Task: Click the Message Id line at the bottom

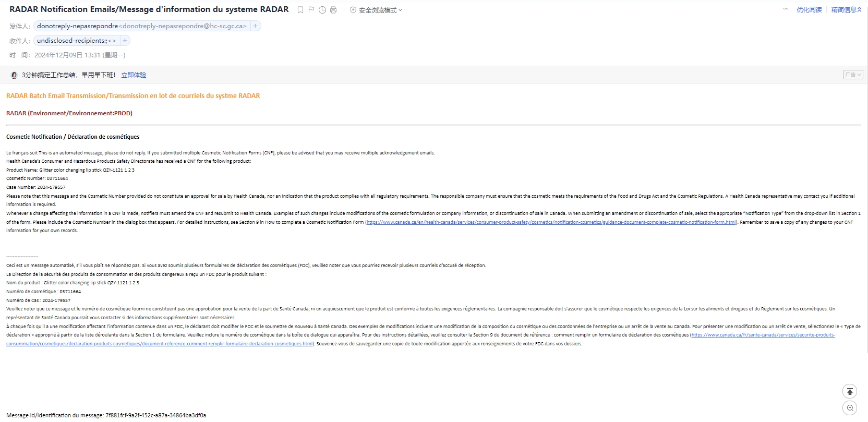Action: pyautogui.click(x=106, y=415)
